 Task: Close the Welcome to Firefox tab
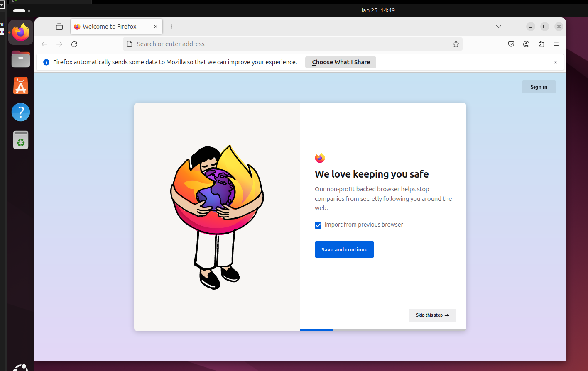tap(156, 27)
